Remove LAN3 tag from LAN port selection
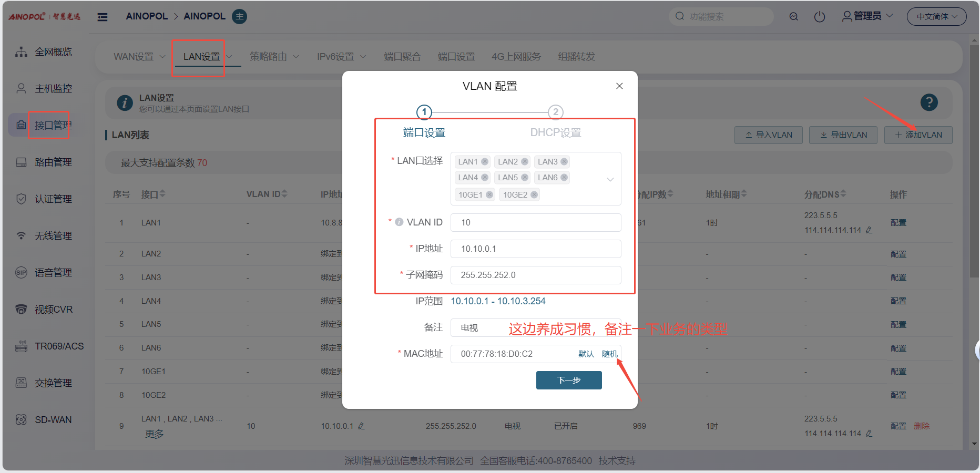The height and width of the screenshot is (473, 980). coord(564,162)
